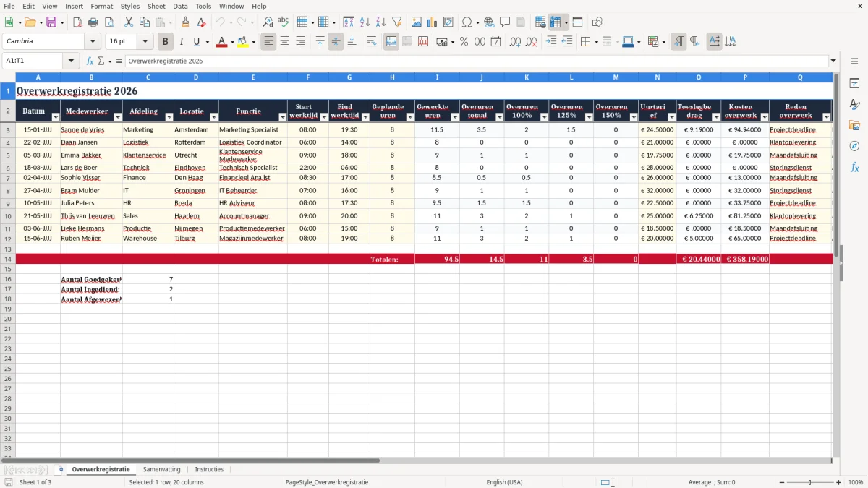This screenshot has height=488, width=868.
Task: Select the Clone Formatting paintbrush
Action: click(x=186, y=22)
